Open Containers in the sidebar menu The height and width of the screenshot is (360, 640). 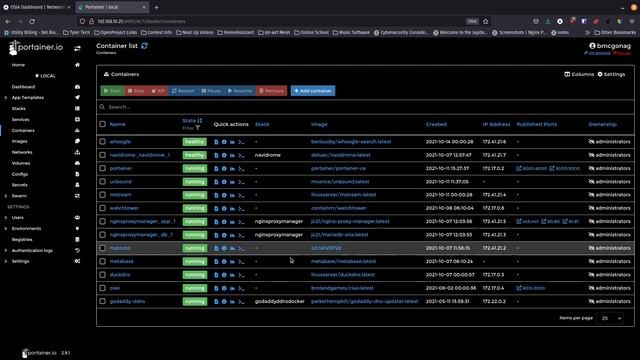tap(23, 131)
